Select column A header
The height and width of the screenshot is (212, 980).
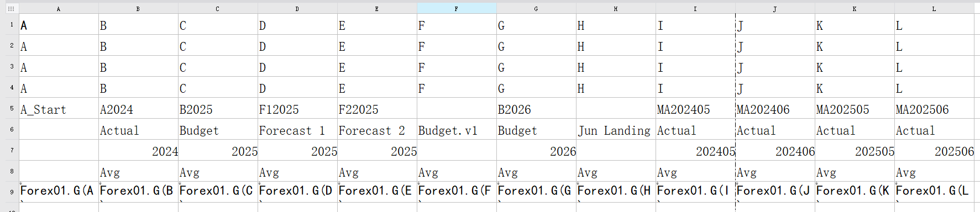coord(59,9)
